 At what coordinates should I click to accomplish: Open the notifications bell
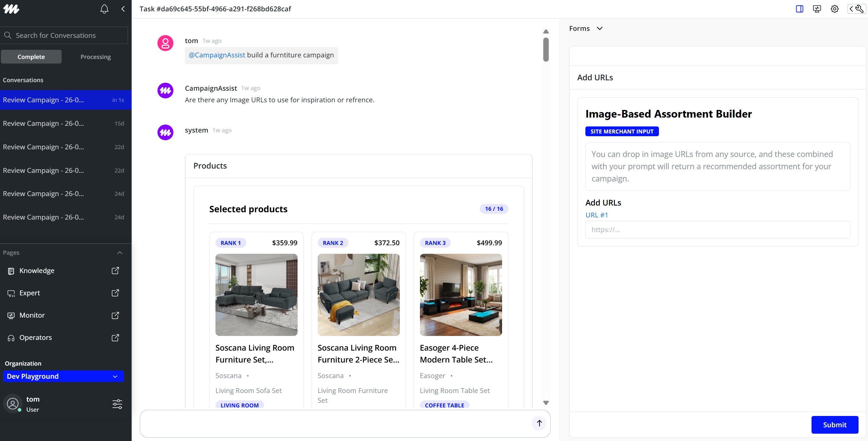click(104, 9)
